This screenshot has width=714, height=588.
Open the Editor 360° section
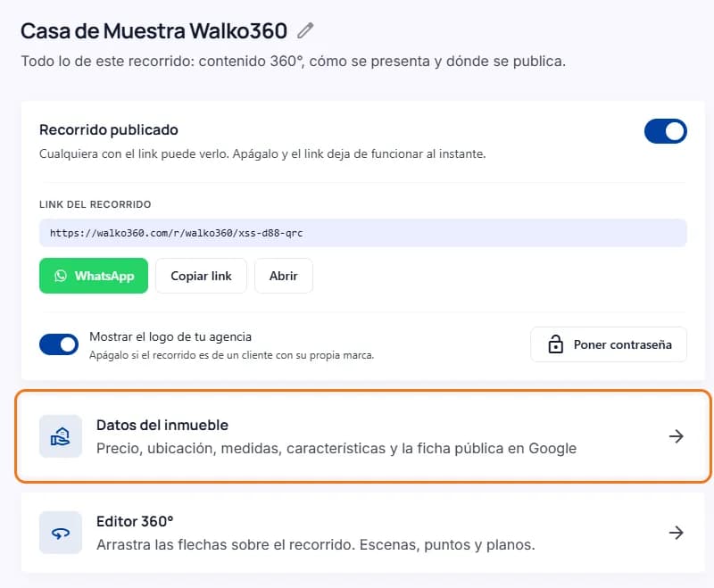[x=363, y=533]
